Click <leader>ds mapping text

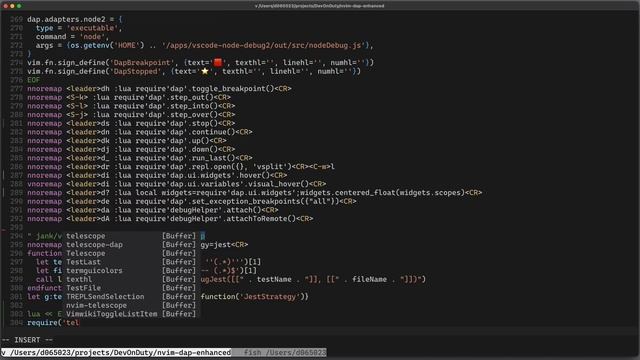pos(88,123)
